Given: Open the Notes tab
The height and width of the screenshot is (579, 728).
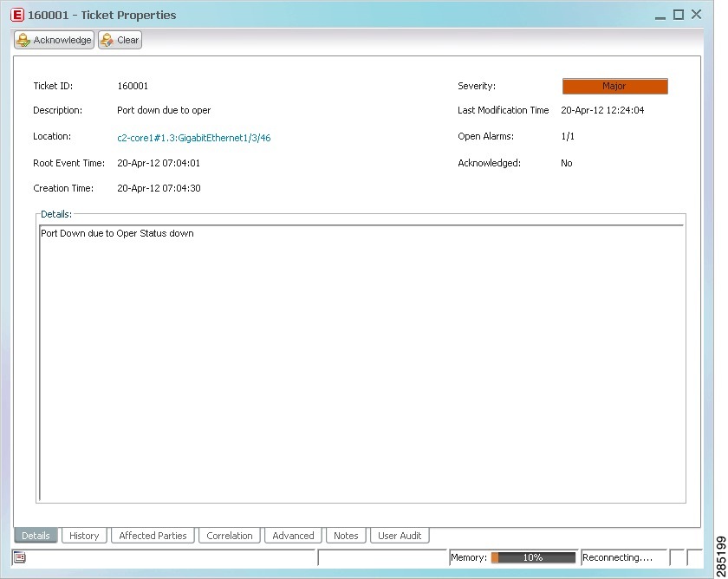Looking at the screenshot, I should pos(346,536).
